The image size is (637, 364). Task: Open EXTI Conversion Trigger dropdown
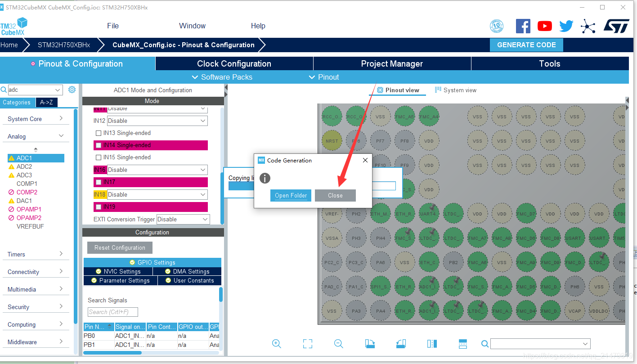pos(183,219)
